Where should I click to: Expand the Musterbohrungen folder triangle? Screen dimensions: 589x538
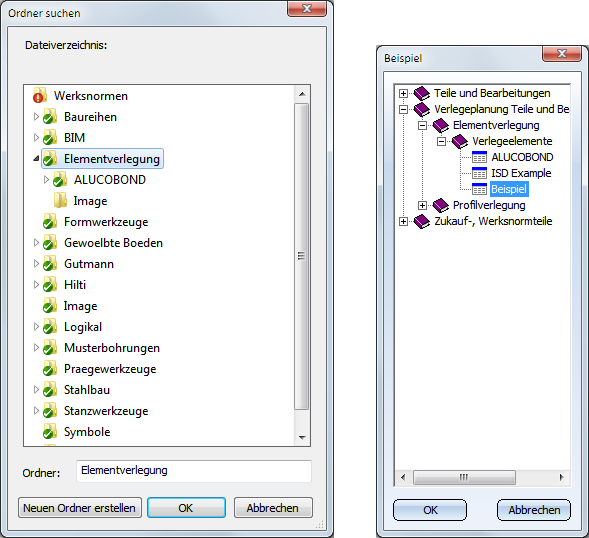point(36,348)
